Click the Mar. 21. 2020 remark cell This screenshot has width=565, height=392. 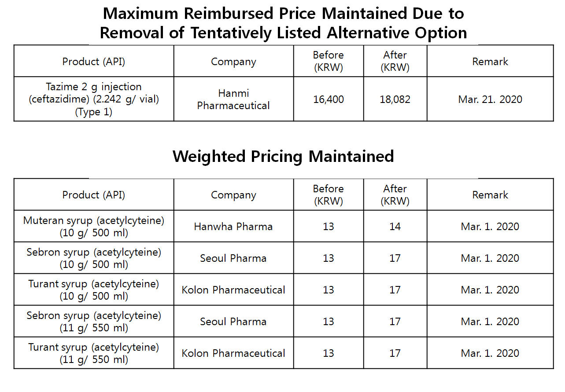point(490,99)
